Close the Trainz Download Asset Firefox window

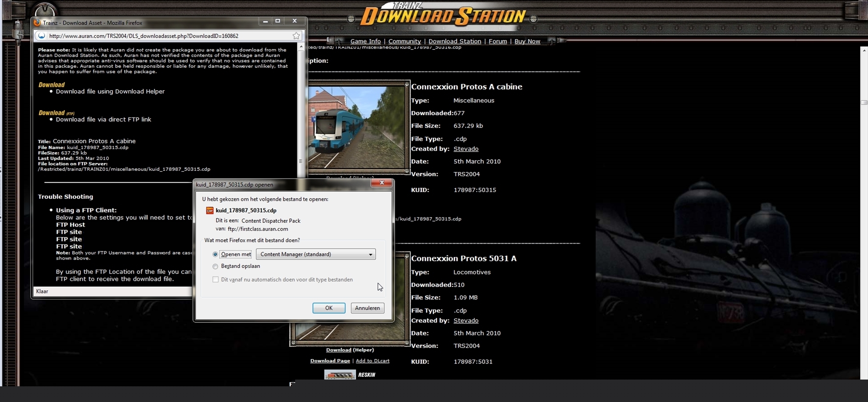pos(295,21)
